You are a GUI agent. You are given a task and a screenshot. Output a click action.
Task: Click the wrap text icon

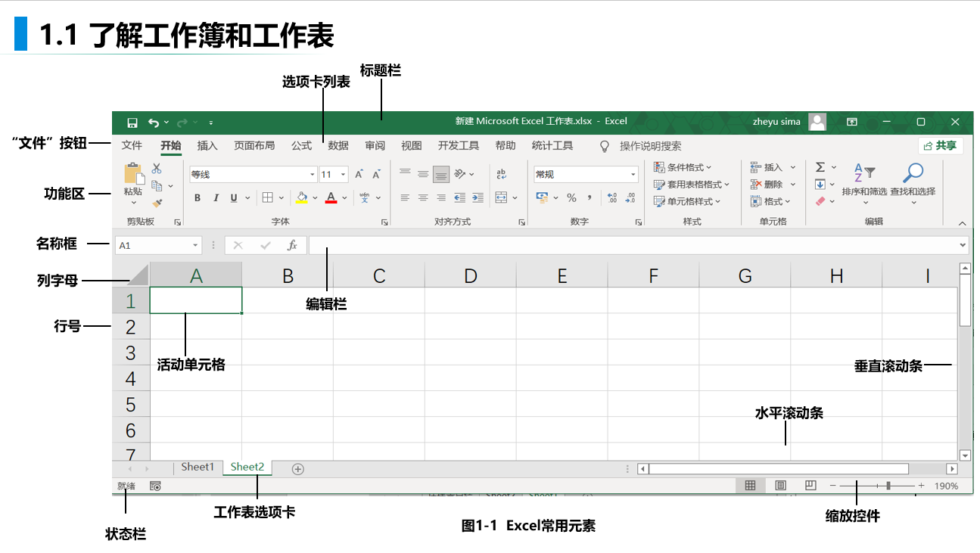(501, 174)
